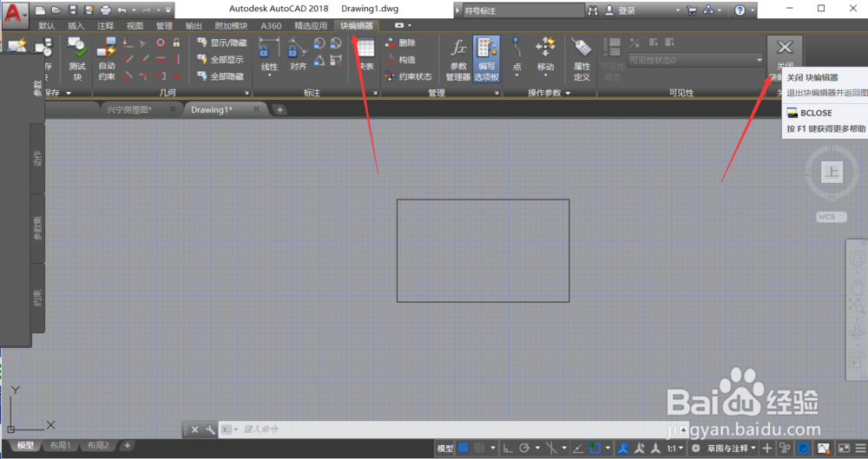Switch to the 块编辑器 ribbon tab
Viewport: 868px width, 459px height.
[x=357, y=25]
